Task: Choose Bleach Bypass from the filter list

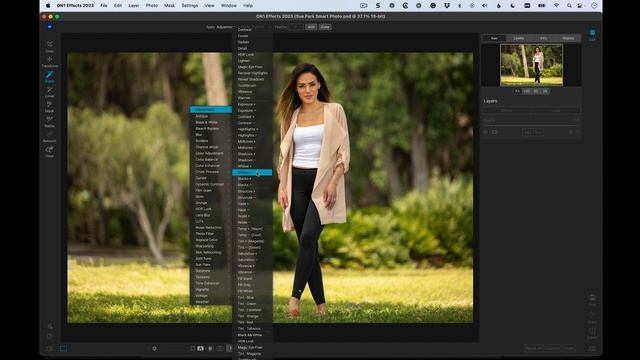Action: click(211, 129)
